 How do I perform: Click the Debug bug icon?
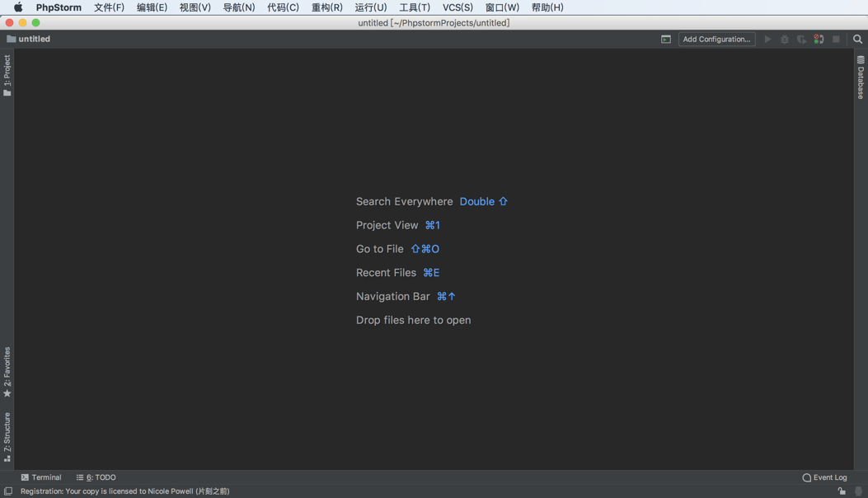785,40
